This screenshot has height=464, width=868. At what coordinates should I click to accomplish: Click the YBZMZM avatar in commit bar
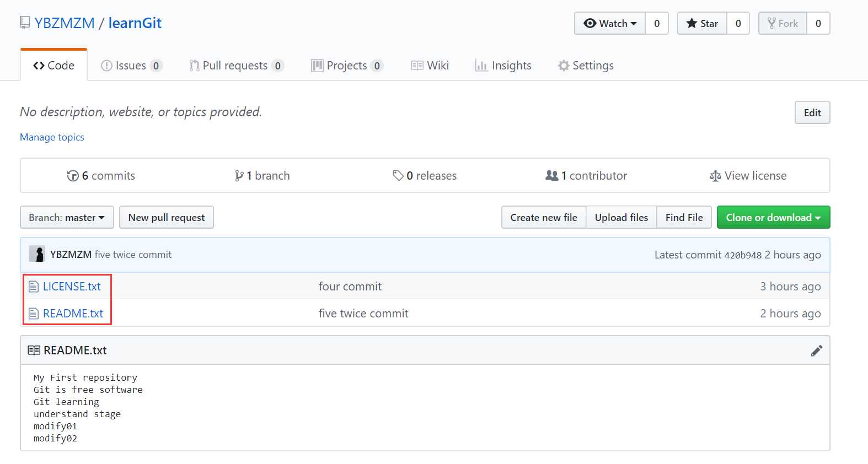pos(37,254)
